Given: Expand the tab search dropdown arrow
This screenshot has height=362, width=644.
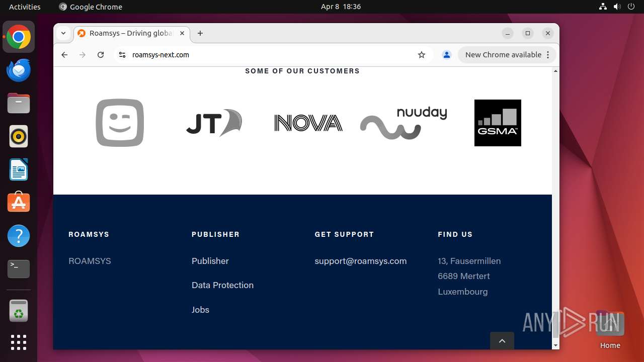Looking at the screenshot, I should [x=63, y=33].
